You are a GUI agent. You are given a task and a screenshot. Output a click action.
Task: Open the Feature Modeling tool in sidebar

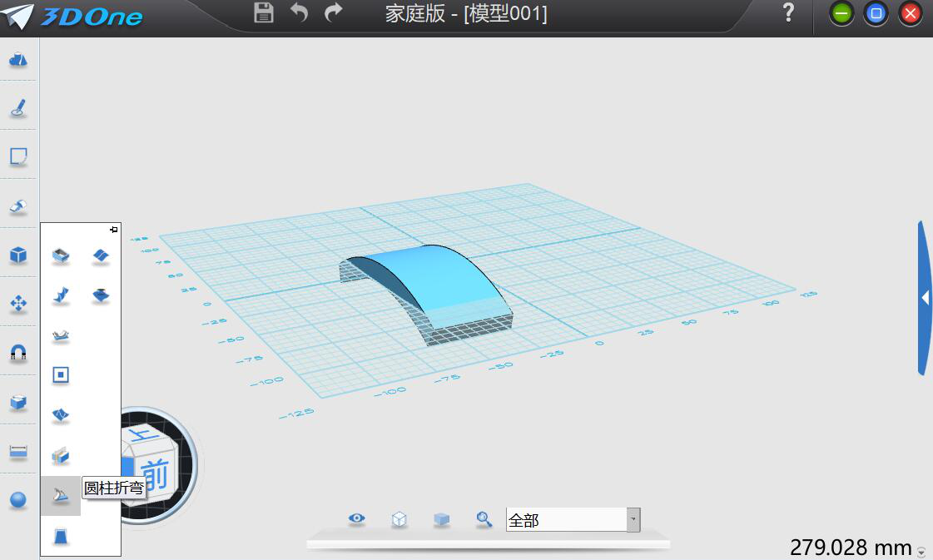(x=18, y=206)
